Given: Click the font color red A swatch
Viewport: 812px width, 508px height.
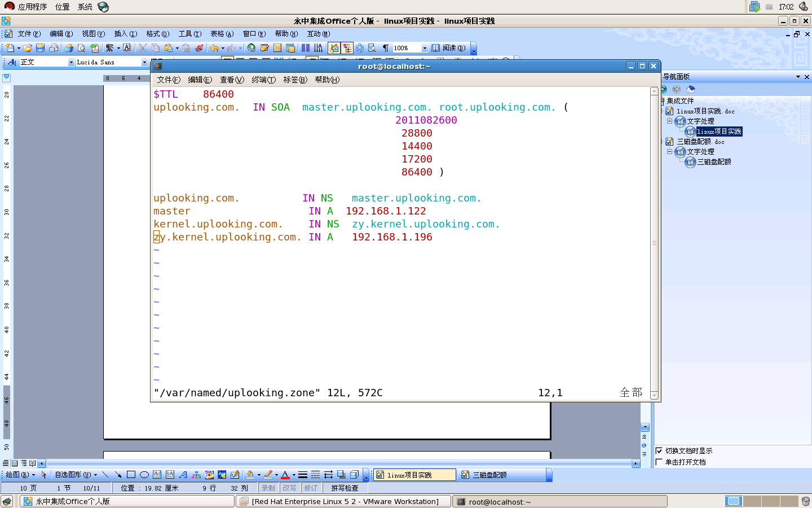Looking at the screenshot, I should pos(285,475).
